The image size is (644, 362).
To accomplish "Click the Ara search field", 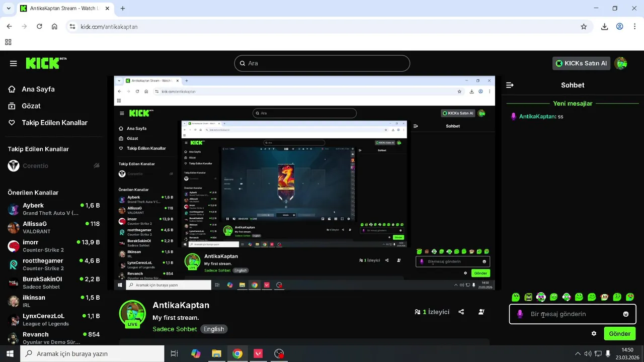I will pyautogui.click(x=322, y=63).
